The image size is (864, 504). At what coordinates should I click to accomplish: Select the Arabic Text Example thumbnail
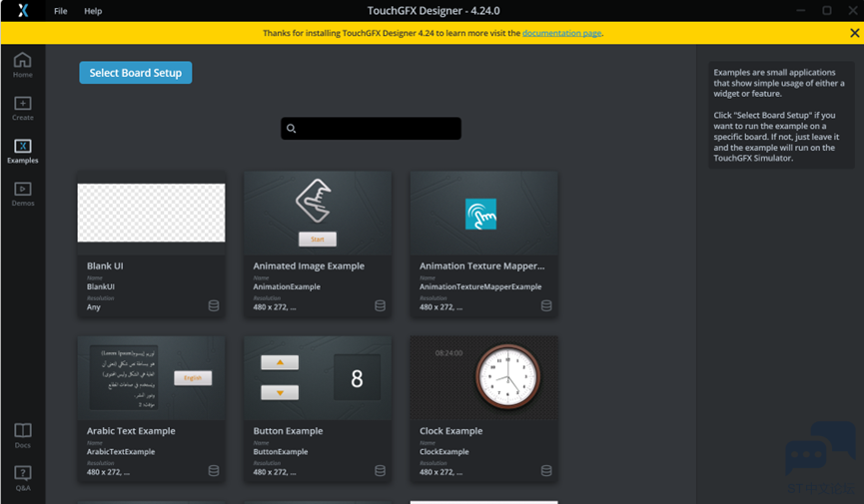[x=152, y=378]
